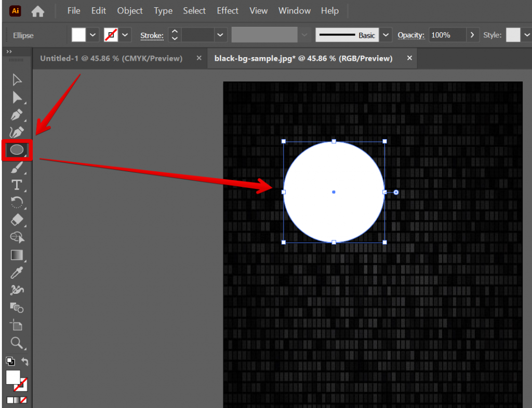Viewport: 532px width, 408px height.
Task: Activate the Paintbrush tool
Action: coord(17,167)
